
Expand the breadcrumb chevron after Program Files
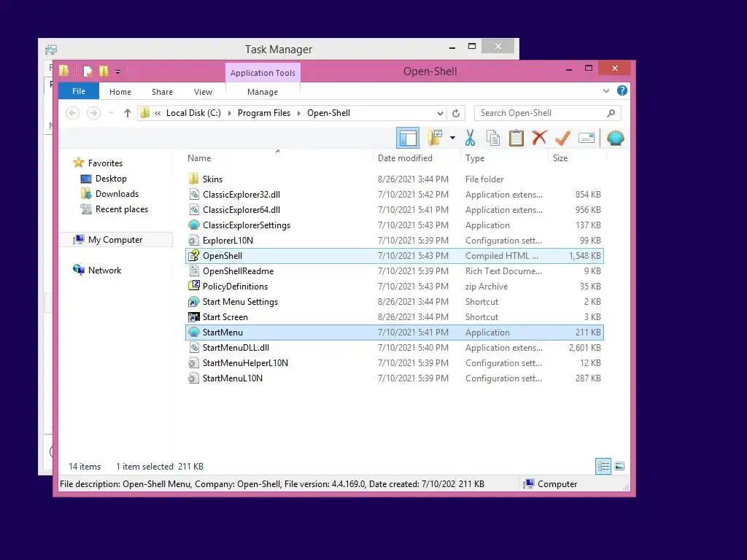pyautogui.click(x=298, y=113)
